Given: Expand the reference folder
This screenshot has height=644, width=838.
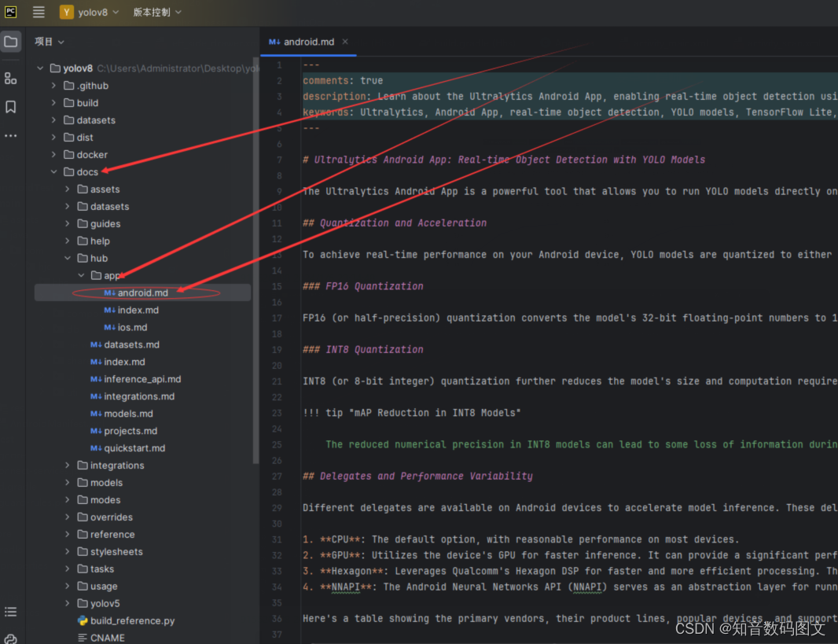Looking at the screenshot, I should pos(68,535).
